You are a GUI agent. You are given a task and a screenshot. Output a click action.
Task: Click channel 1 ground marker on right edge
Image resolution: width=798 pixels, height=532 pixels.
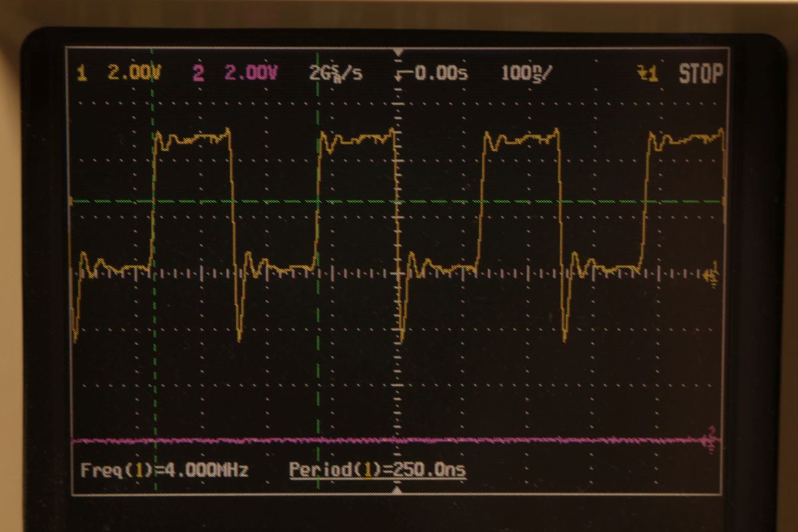click(712, 275)
